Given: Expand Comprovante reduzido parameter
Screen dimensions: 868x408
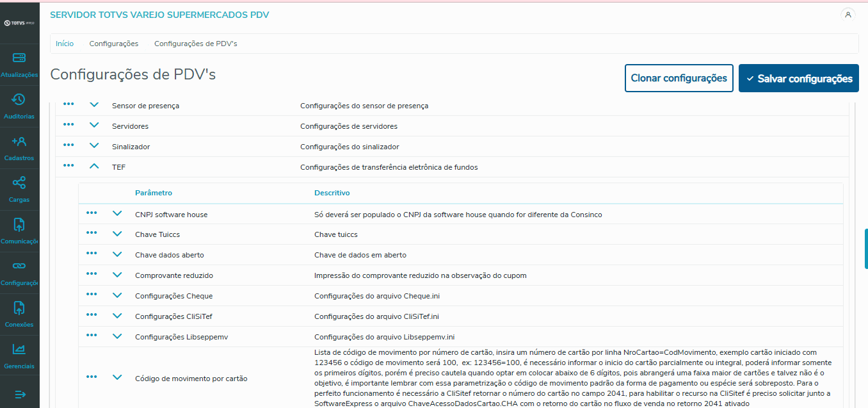Looking at the screenshot, I should [117, 275].
